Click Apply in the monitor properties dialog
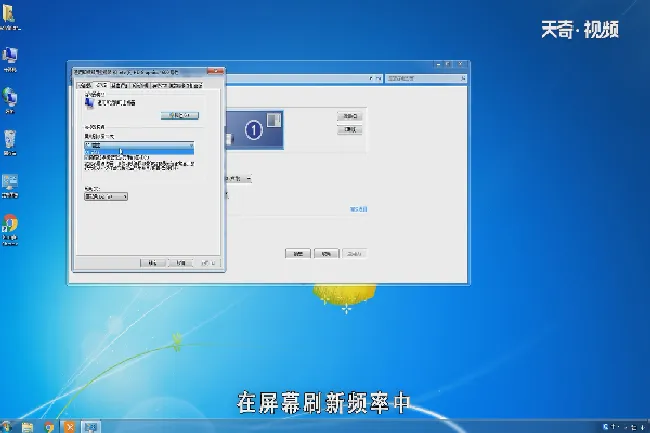The height and width of the screenshot is (433, 650). click(208, 263)
